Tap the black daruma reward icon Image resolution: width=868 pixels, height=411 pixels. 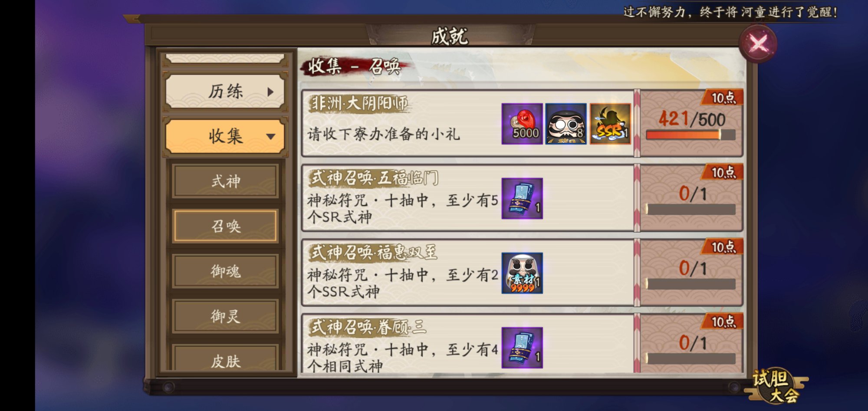[566, 124]
